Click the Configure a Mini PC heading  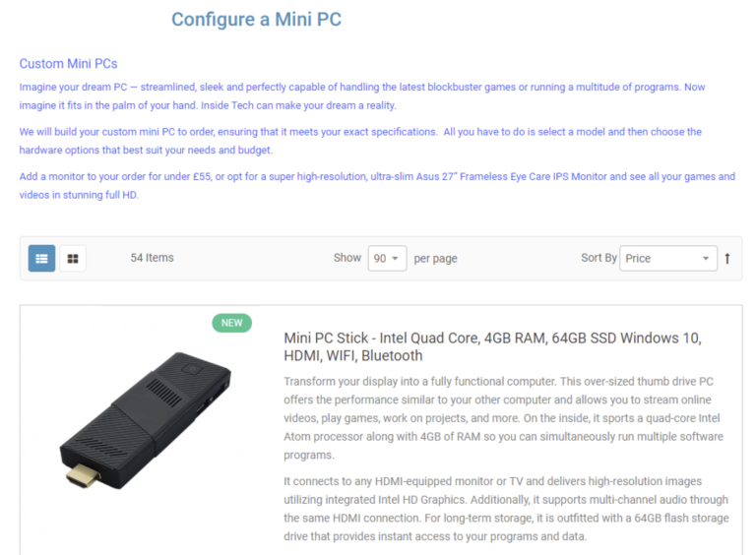(x=257, y=20)
